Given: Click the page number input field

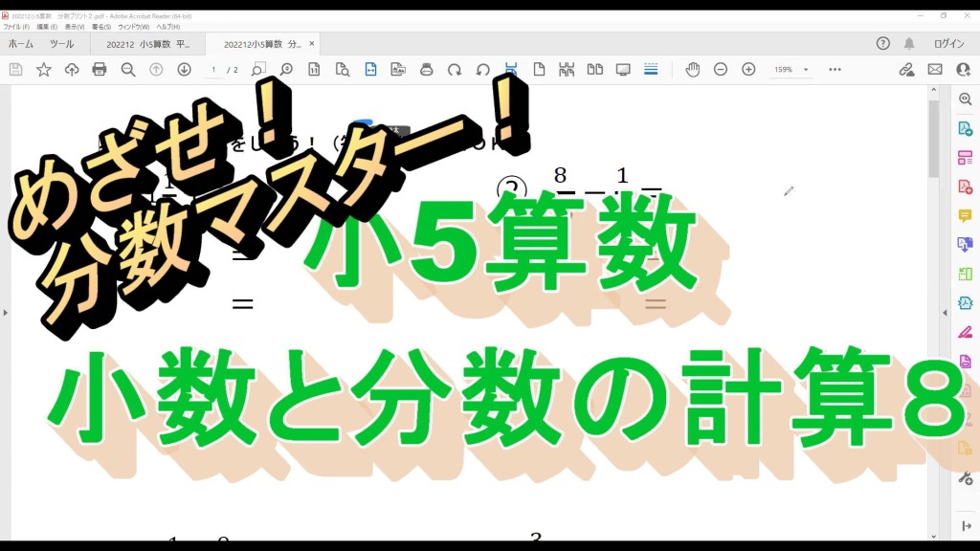Looking at the screenshot, I should pyautogui.click(x=213, y=70).
